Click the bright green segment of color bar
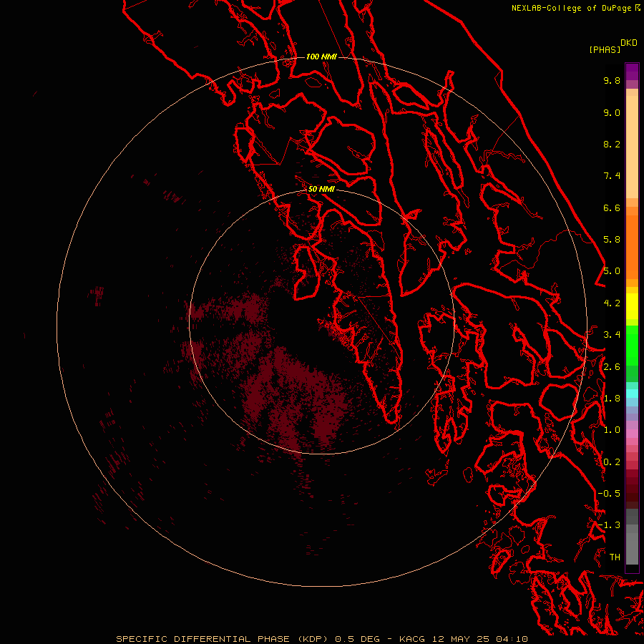 click(632, 345)
